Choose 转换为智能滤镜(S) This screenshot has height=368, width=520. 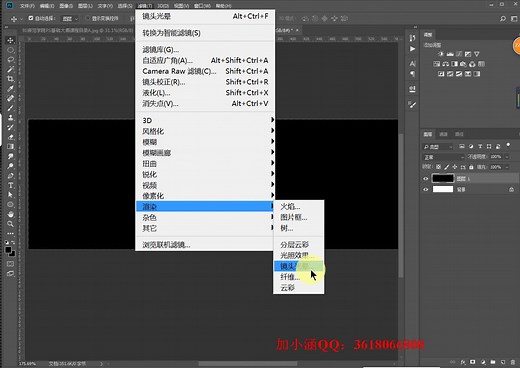(x=205, y=33)
